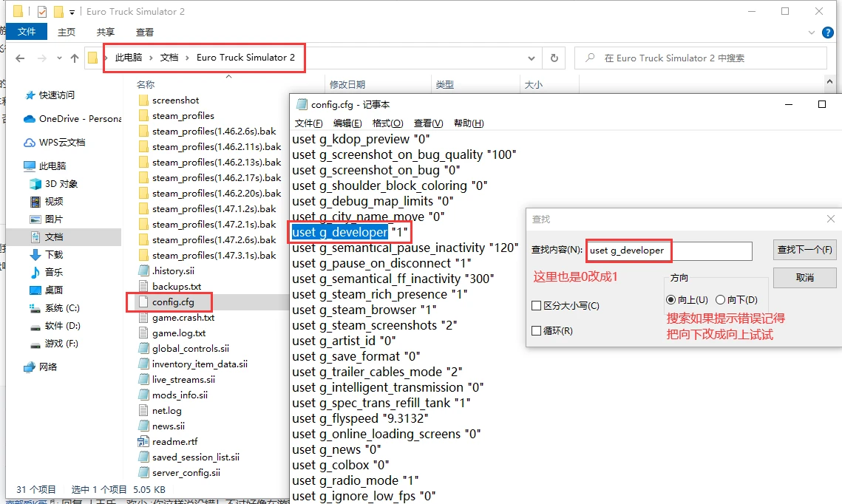Viewport: 842px width, 504px height.
Task: Open Explorer help question mark icon
Action: click(828, 33)
